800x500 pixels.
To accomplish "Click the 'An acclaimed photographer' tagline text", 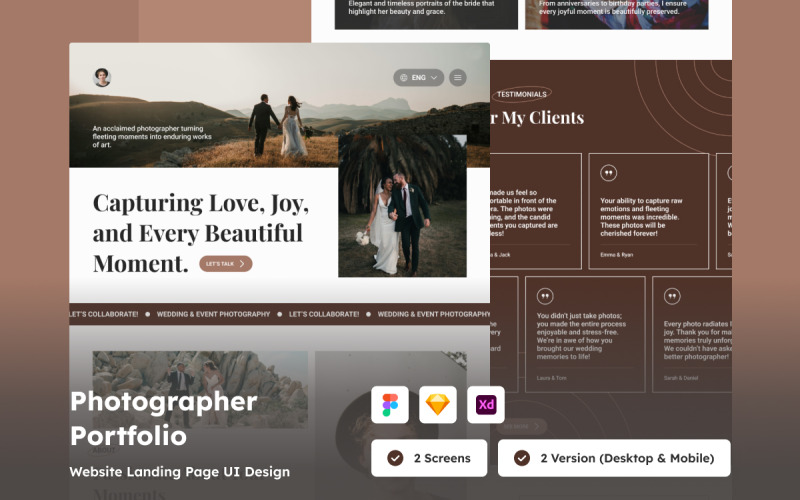I will coord(152,137).
